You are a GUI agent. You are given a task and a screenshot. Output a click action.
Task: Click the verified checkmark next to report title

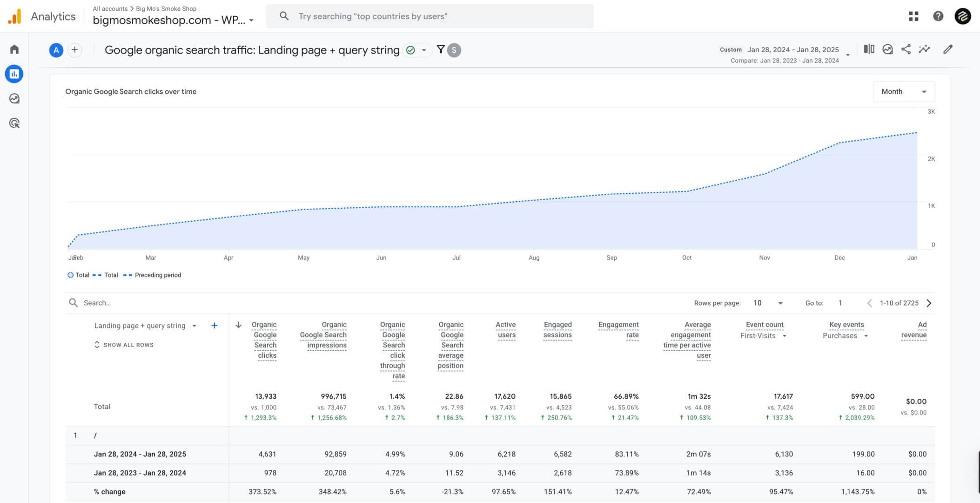click(411, 50)
